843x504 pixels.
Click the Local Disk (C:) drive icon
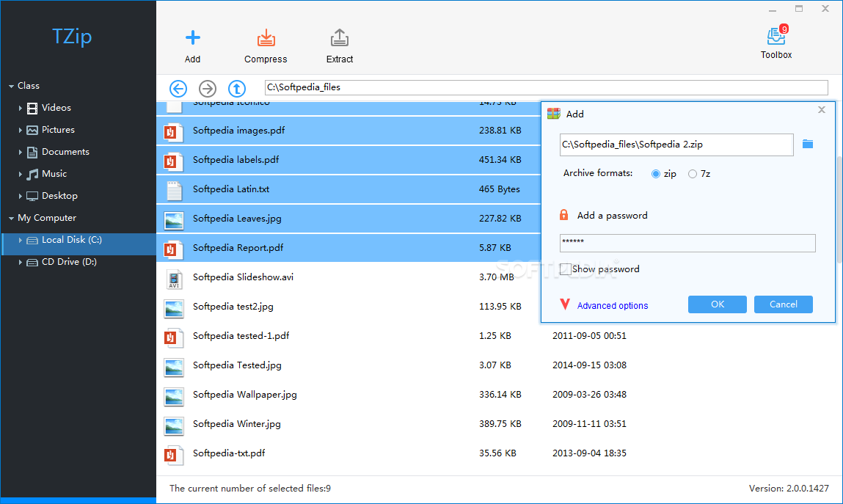pos(32,240)
